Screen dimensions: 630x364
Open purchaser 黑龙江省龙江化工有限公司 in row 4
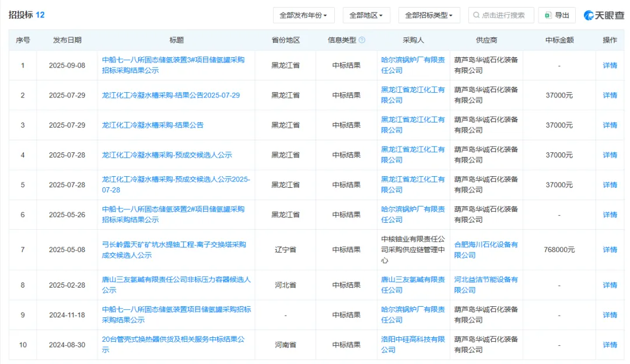(413, 155)
